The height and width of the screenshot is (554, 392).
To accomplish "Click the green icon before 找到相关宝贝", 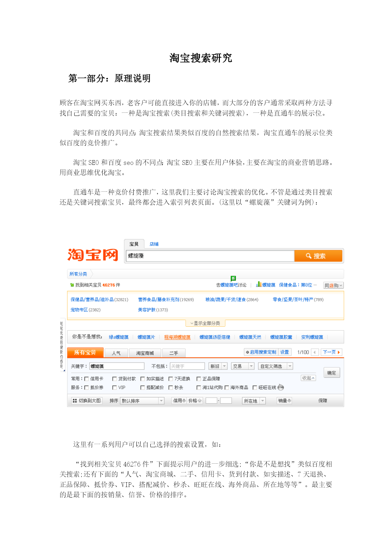I will [x=72, y=285].
